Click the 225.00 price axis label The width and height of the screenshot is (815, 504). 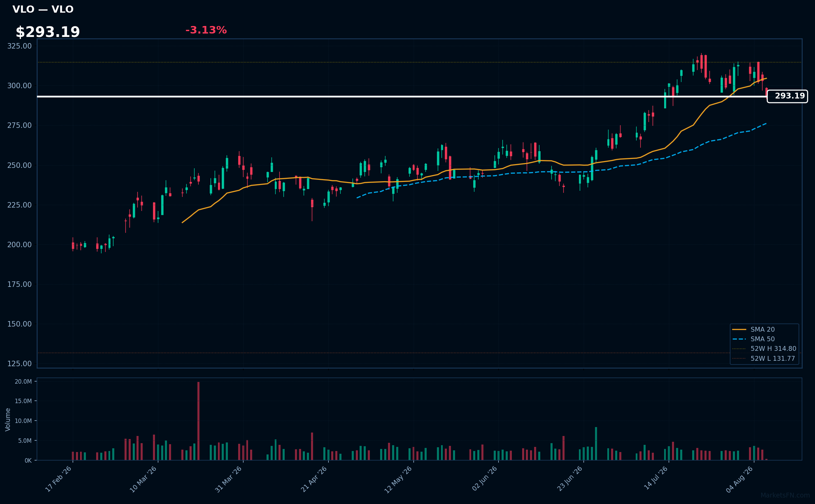coord(20,205)
